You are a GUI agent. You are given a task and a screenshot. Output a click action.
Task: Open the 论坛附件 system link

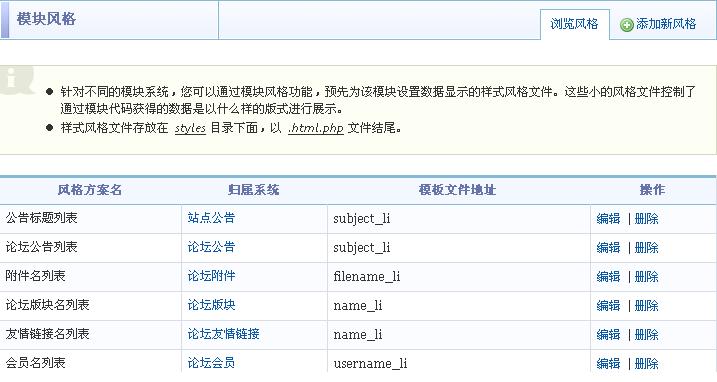coord(211,276)
